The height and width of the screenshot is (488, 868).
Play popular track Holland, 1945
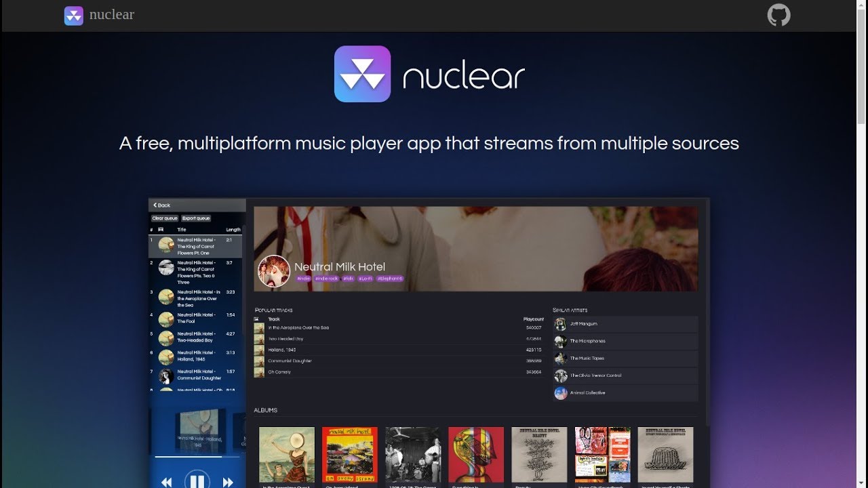(x=399, y=350)
